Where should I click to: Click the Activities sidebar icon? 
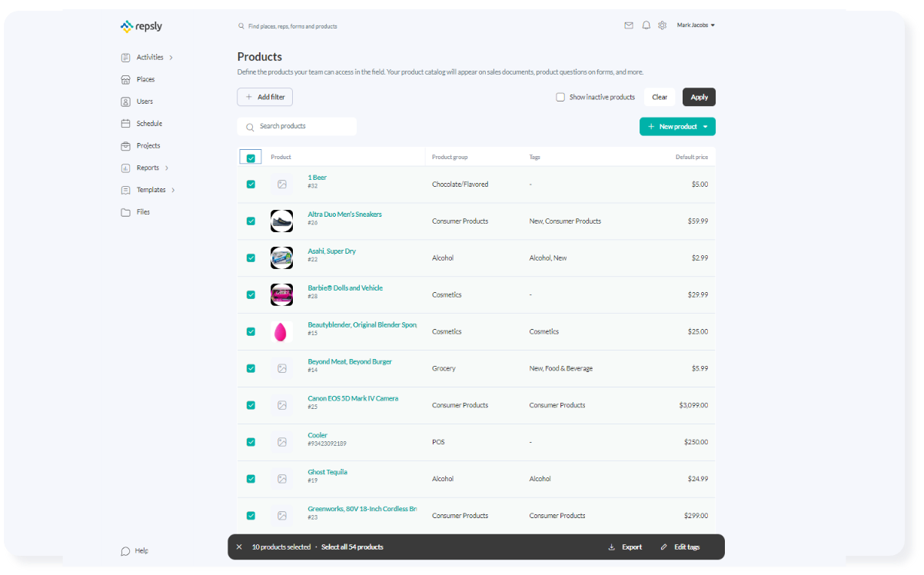[126, 58]
